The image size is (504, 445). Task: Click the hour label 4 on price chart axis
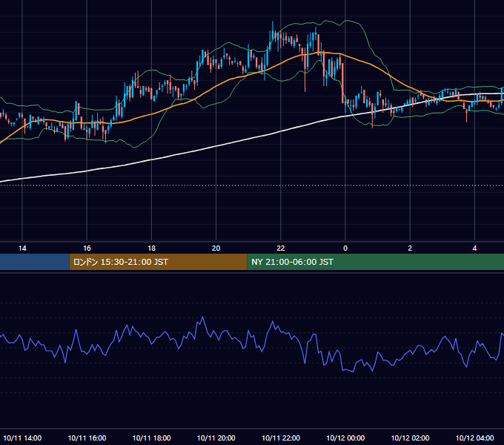[474, 248]
